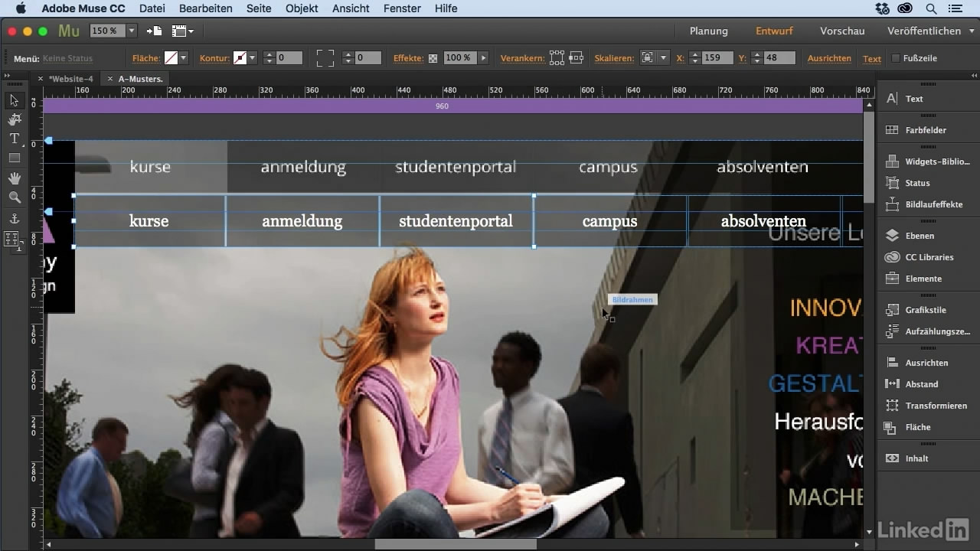This screenshot has height=551, width=980.
Task: Click the Fläche fill swatch
Action: pos(171,58)
